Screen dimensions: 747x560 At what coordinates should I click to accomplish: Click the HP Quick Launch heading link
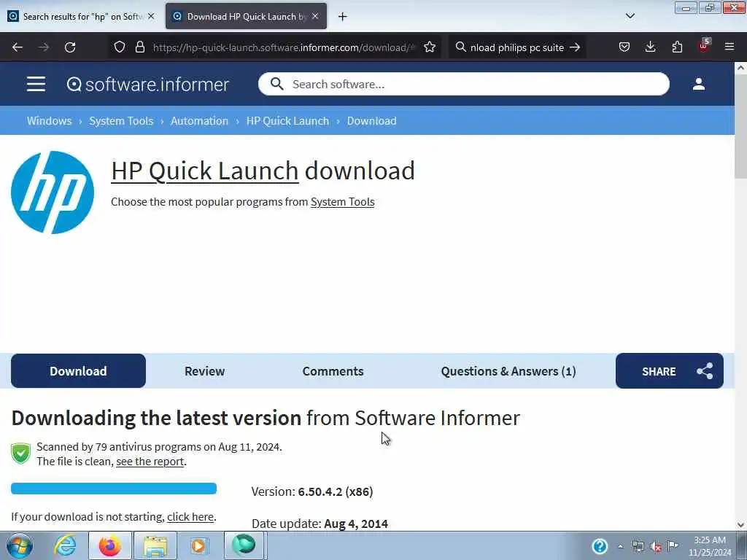pos(205,171)
